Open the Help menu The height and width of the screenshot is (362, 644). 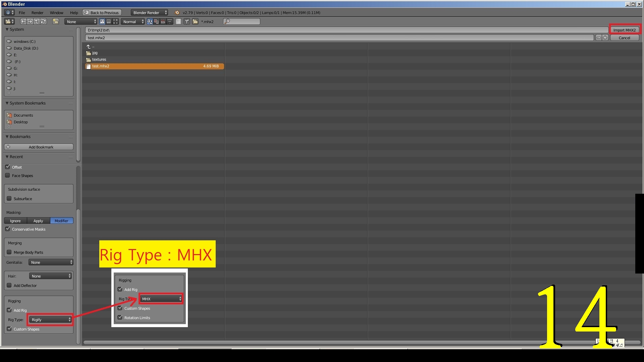[x=74, y=13]
